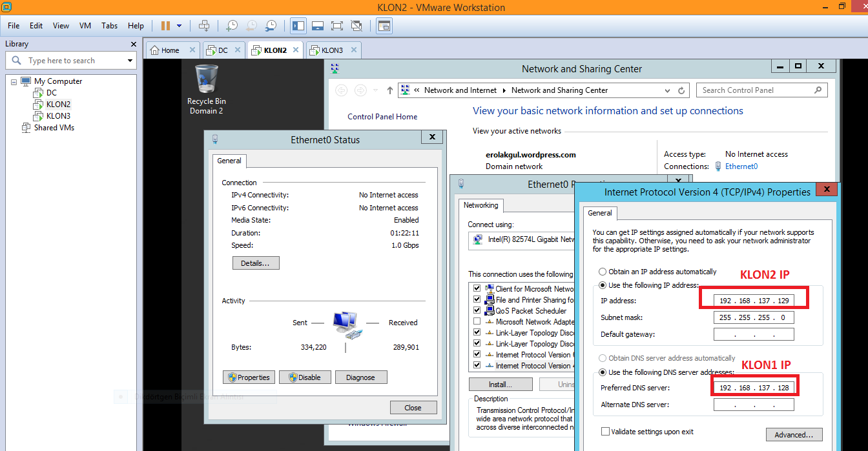868x451 pixels.
Task: Click the Send Ctrl+Alt+Del toolbar icon
Action: [204, 26]
